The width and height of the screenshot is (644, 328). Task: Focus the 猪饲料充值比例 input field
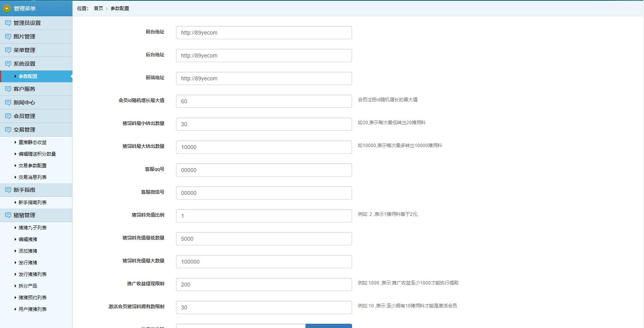(x=264, y=216)
